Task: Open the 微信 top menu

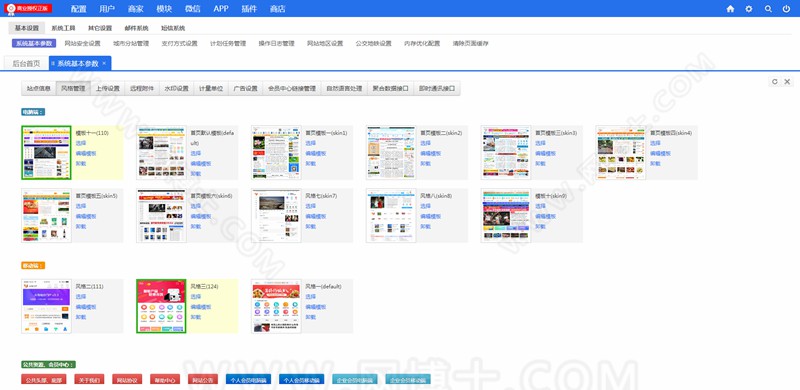Action: pyautogui.click(x=192, y=9)
